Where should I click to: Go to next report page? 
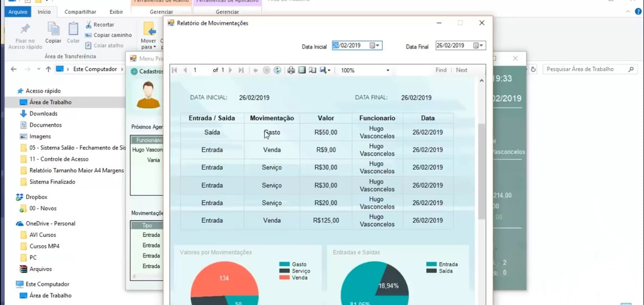[230, 70]
